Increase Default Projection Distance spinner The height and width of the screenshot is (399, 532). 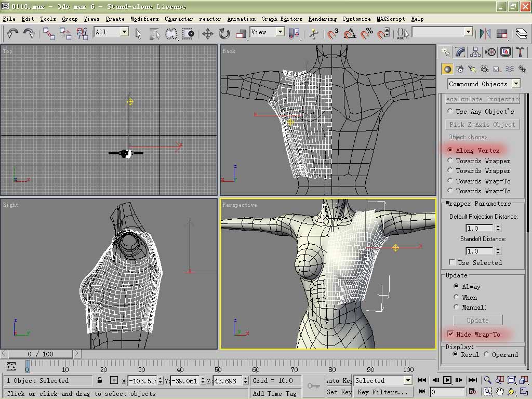[x=498, y=226]
